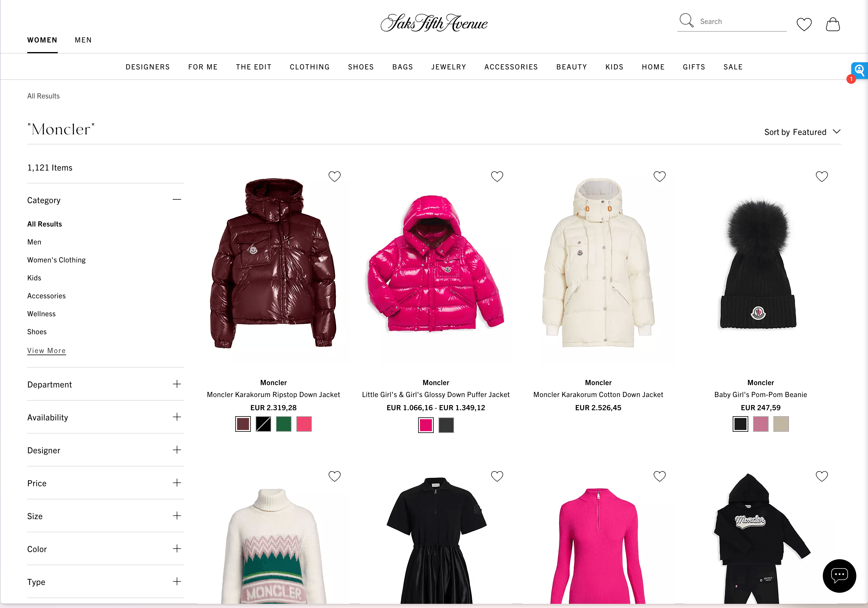
Task: Click the blue visual search extension icon
Action: pos(860,70)
